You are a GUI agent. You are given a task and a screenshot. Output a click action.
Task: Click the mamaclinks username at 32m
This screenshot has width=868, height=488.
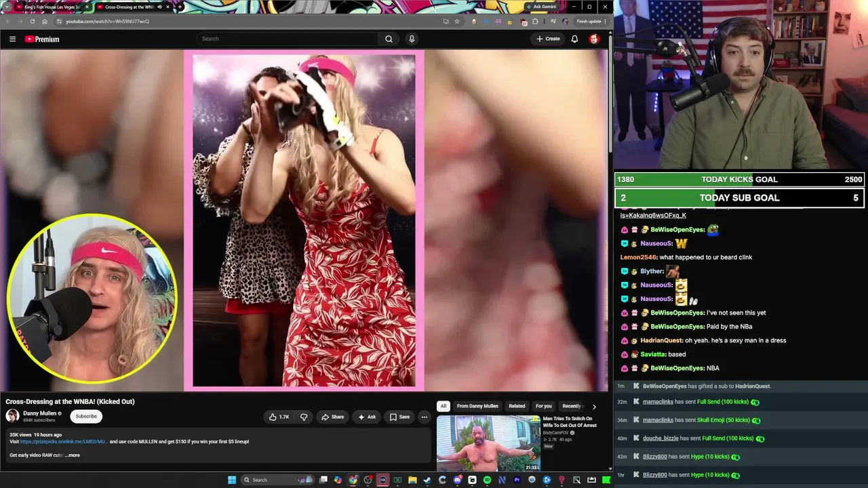pos(658,402)
